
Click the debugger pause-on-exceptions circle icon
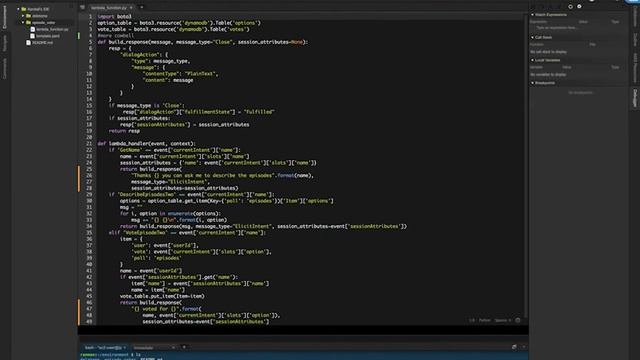570,7
